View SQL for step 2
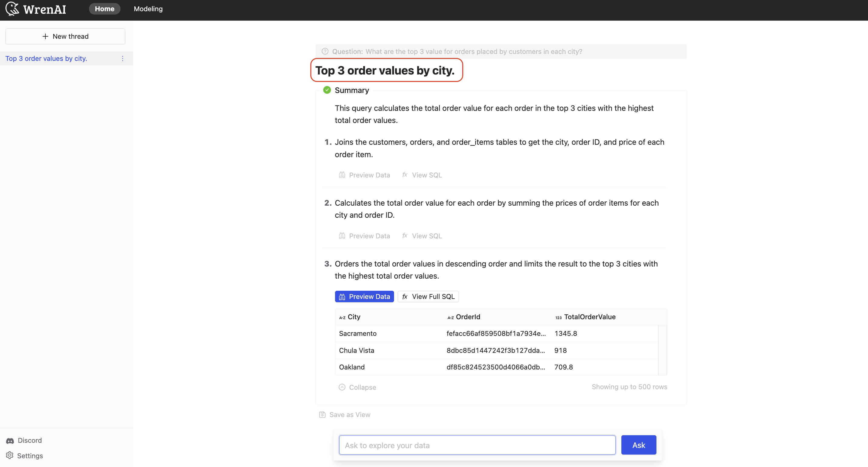Image resolution: width=868 pixels, height=467 pixels. click(x=422, y=236)
